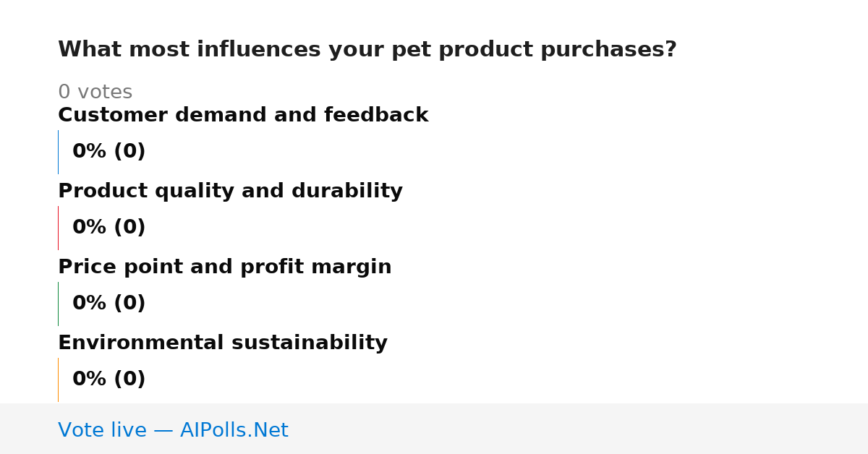Screen dimensions: 868x454
Task: Click the orange bar under Environmental sustainability
Action: click(58, 380)
